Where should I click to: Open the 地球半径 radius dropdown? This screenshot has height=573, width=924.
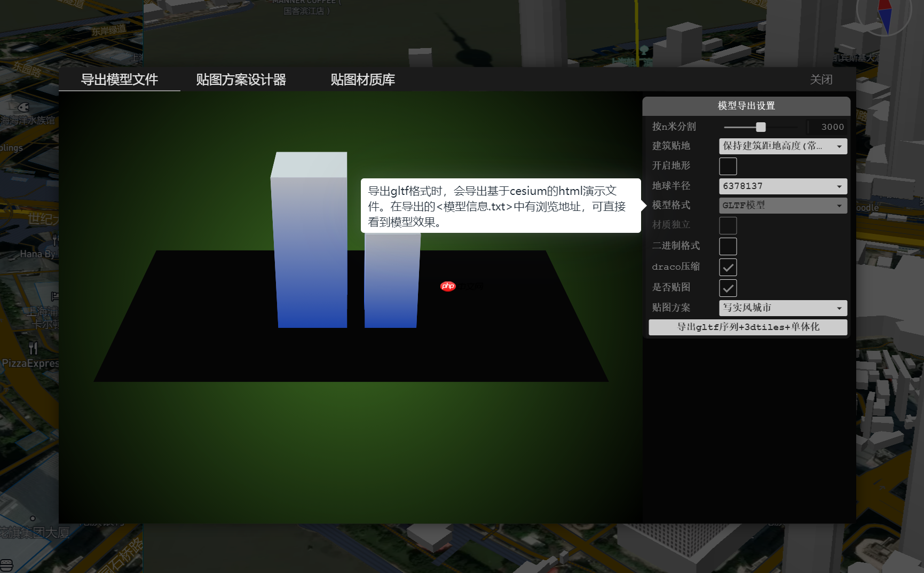[783, 186]
